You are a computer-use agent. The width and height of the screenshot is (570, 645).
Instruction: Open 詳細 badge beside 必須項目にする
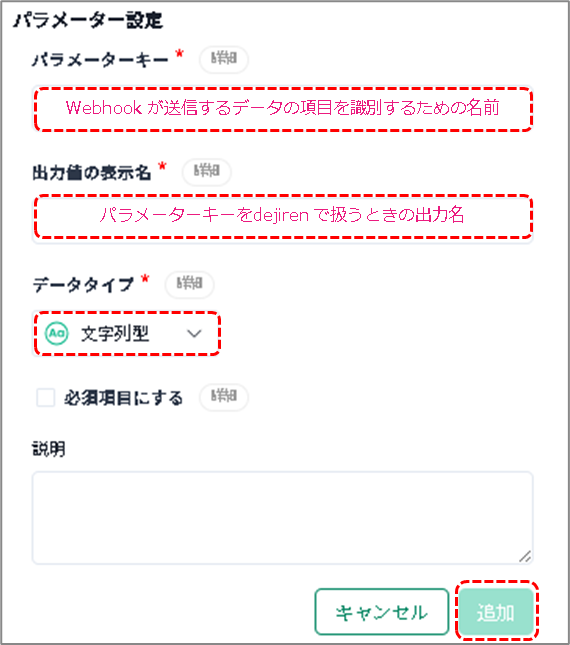tap(224, 397)
